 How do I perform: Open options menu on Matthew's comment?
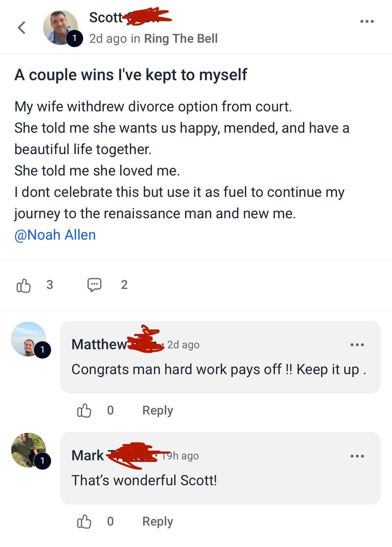click(357, 345)
